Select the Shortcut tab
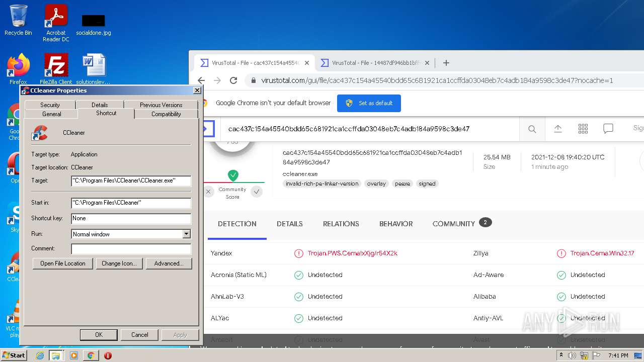Viewport: 644px width, 362px height. (x=106, y=113)
